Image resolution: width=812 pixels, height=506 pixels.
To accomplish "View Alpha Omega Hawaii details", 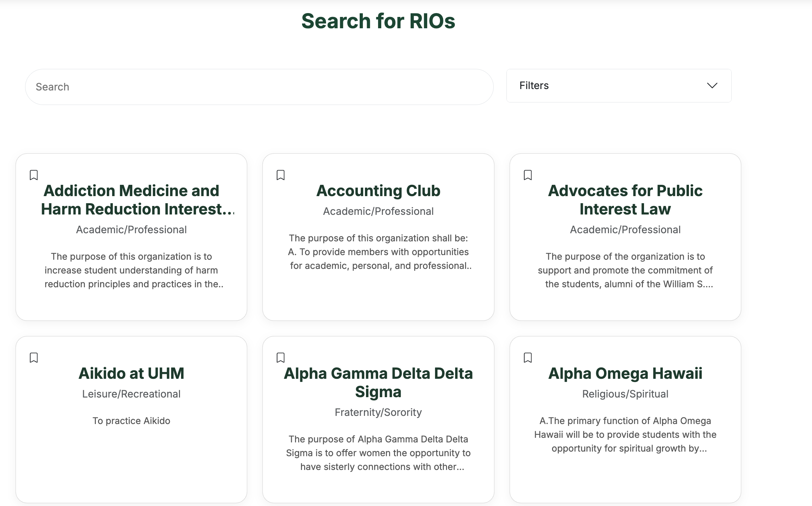I will tap(625, 373).
